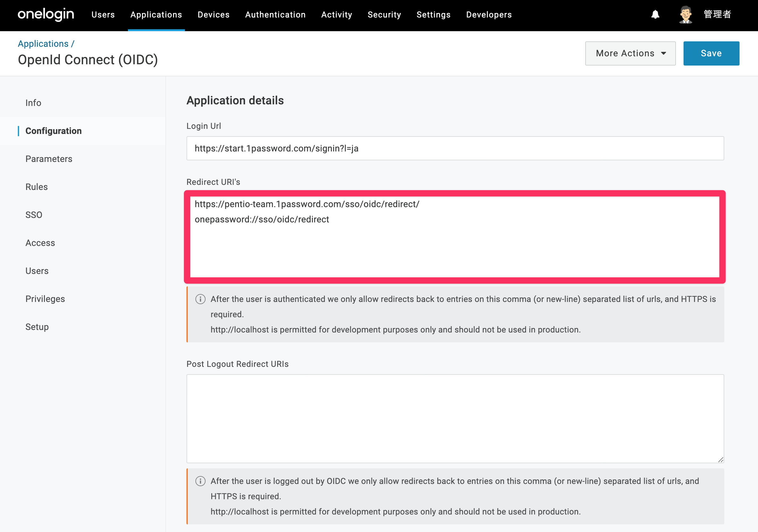Click the info icon under Post Logout Redirect URIs
Viewport: 758px width, 532px height.
point(200,481)
